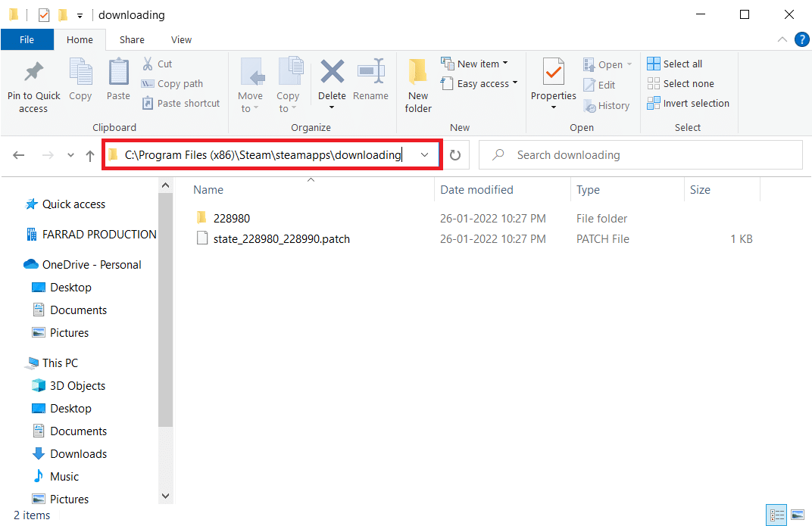
Task: Click Select all in ribbon
Action: click(675, 64)
